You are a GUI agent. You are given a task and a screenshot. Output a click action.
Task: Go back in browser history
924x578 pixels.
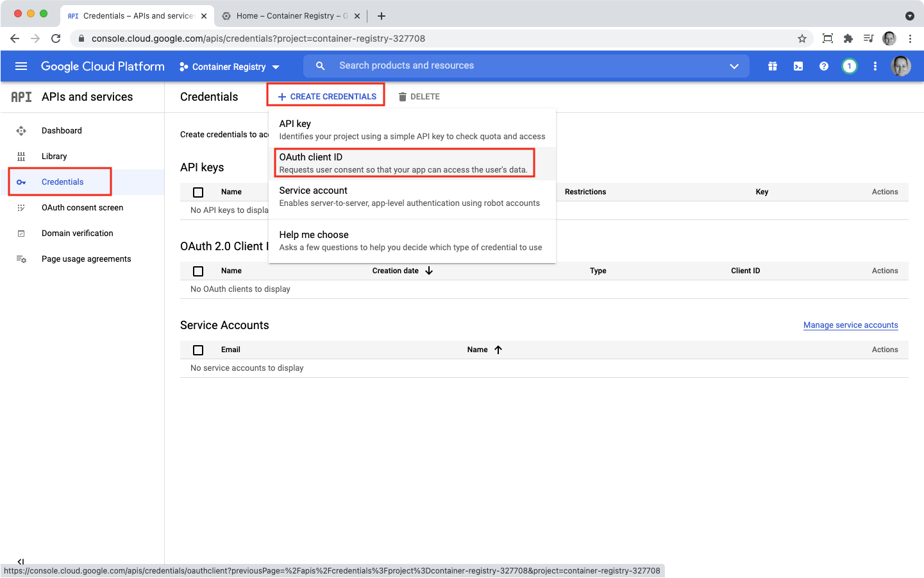15,38
